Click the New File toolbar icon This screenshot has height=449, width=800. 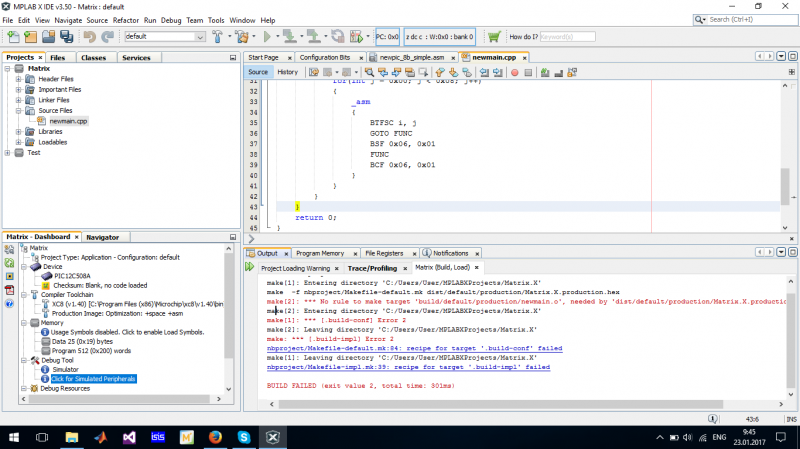[x=13, y=37]
